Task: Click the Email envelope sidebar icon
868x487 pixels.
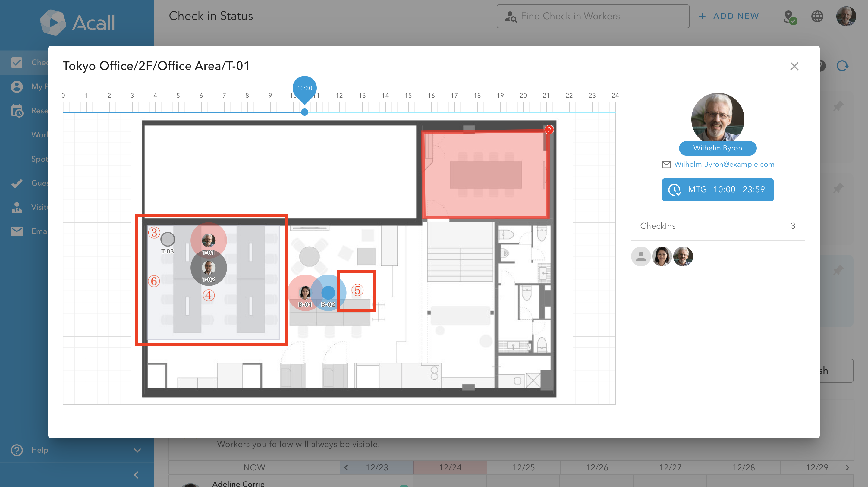Action: [17, 231]
